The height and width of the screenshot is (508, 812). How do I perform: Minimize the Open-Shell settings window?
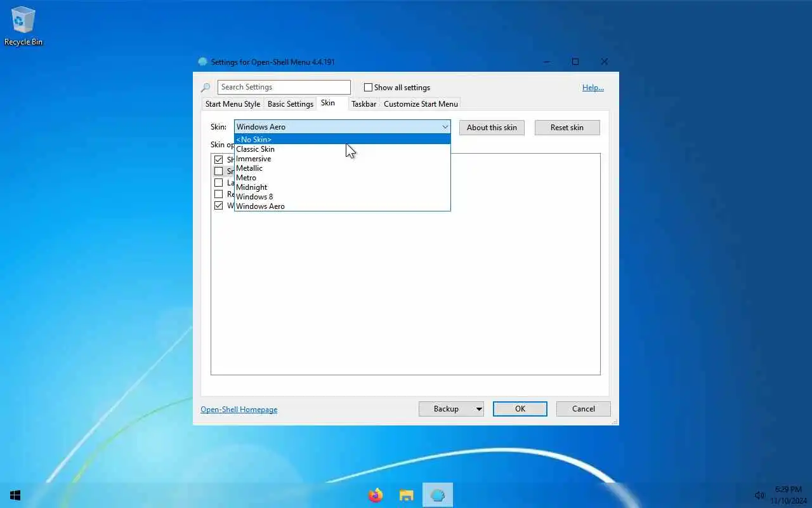click(547, 62)
